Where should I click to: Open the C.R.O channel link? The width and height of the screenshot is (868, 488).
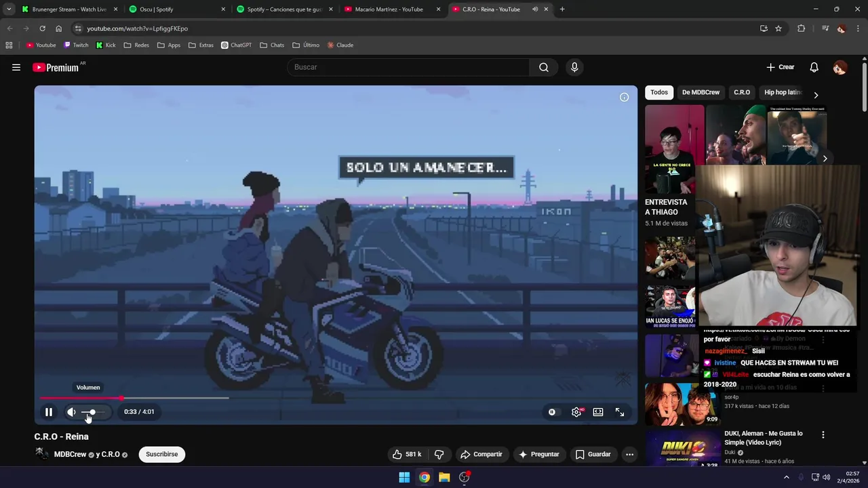click(x=109, y=454)
